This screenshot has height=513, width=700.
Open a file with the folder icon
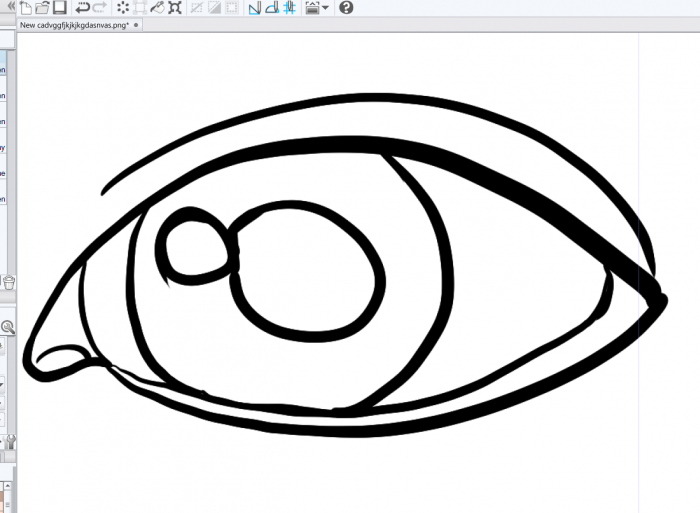(42, 8)
